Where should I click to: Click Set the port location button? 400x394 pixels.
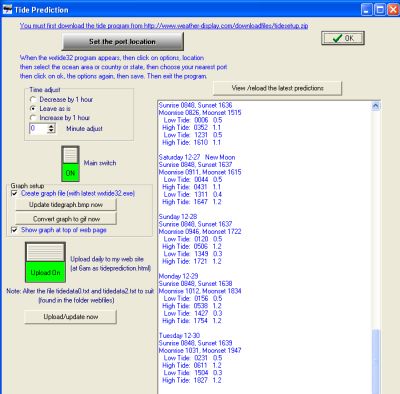(123, 42)
